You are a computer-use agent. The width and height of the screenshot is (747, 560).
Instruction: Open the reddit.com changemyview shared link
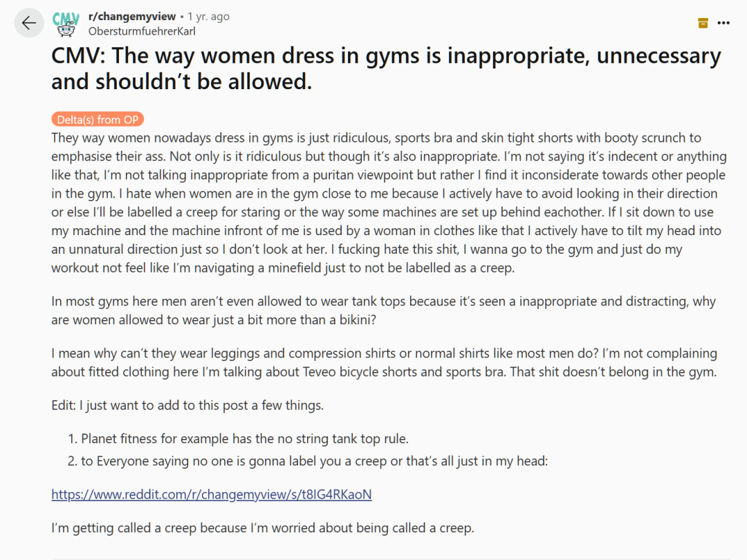point(212,494)
